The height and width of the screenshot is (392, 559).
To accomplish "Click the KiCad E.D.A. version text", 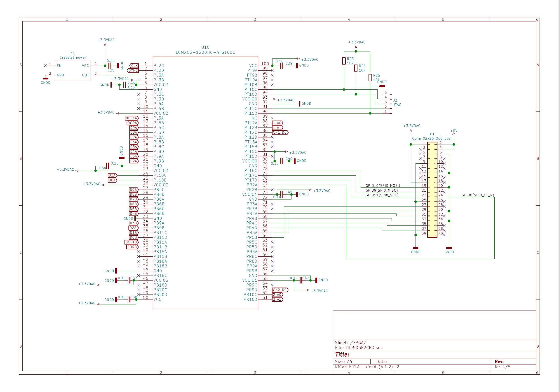I will [367, 367].
